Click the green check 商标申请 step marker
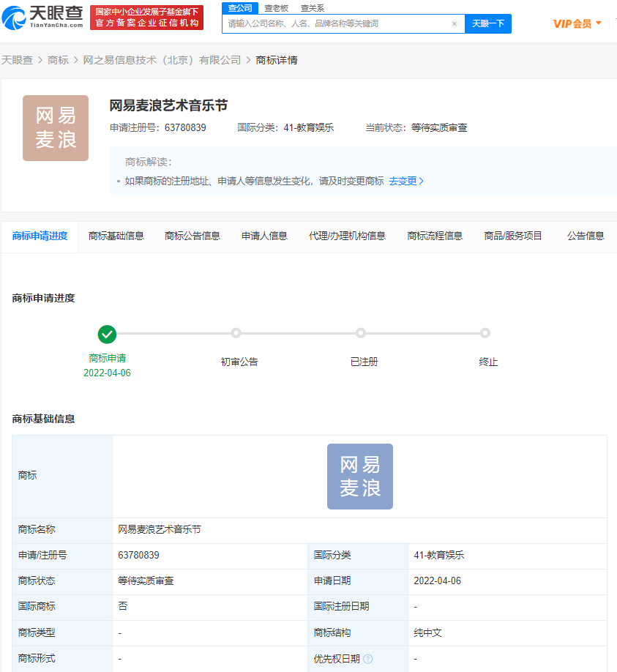Screen dimensions: 617x672 click(107, 335)
